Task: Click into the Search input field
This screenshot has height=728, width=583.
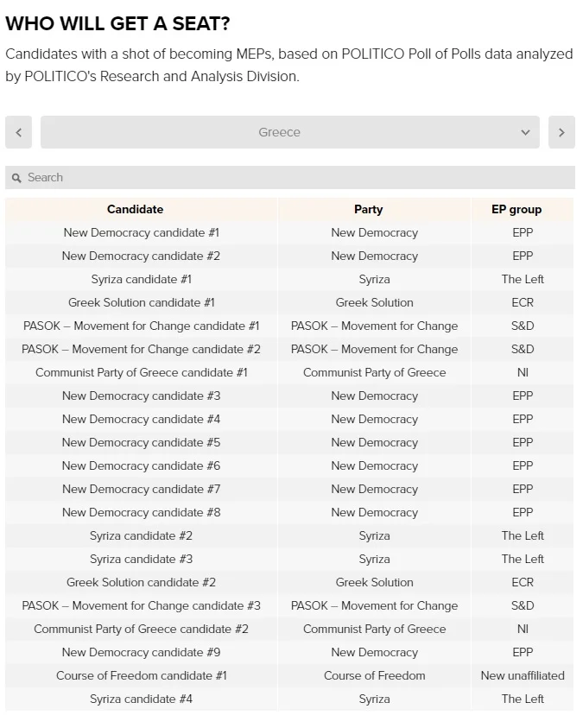Action: 294,177
